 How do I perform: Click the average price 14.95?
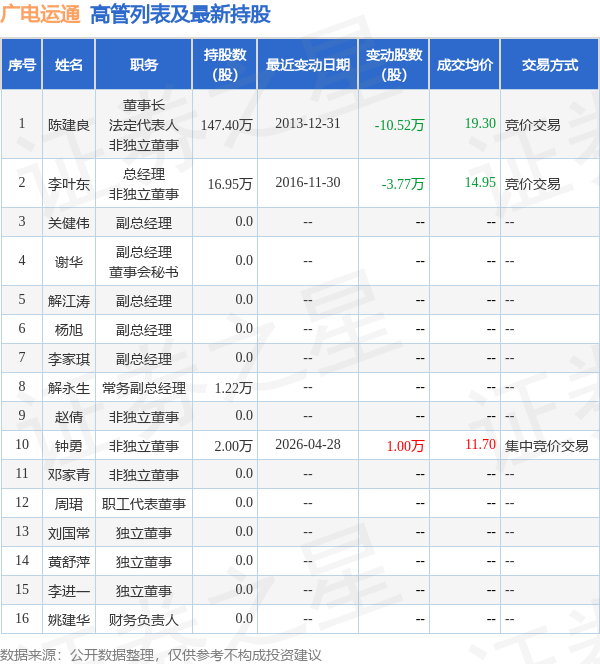480,182
